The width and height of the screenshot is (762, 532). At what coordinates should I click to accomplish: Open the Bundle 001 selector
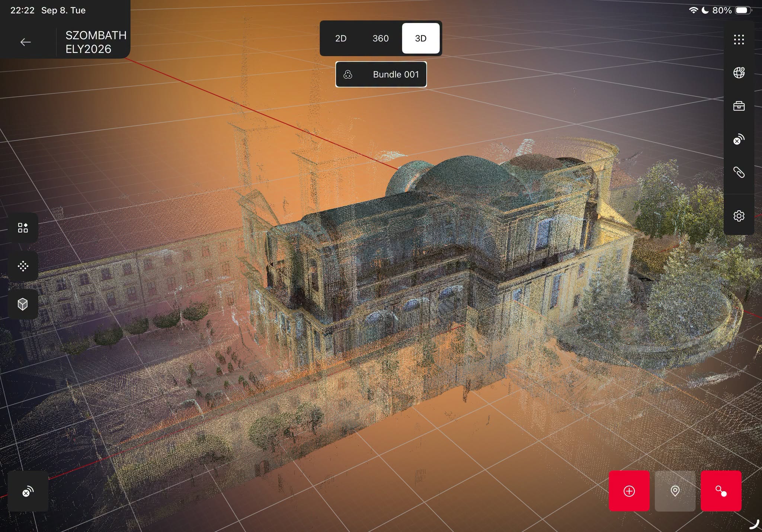point(381,74)
